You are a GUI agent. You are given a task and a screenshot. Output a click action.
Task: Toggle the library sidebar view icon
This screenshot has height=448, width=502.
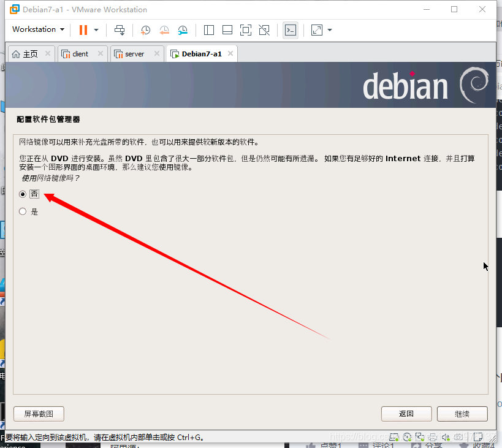[209, 30]
